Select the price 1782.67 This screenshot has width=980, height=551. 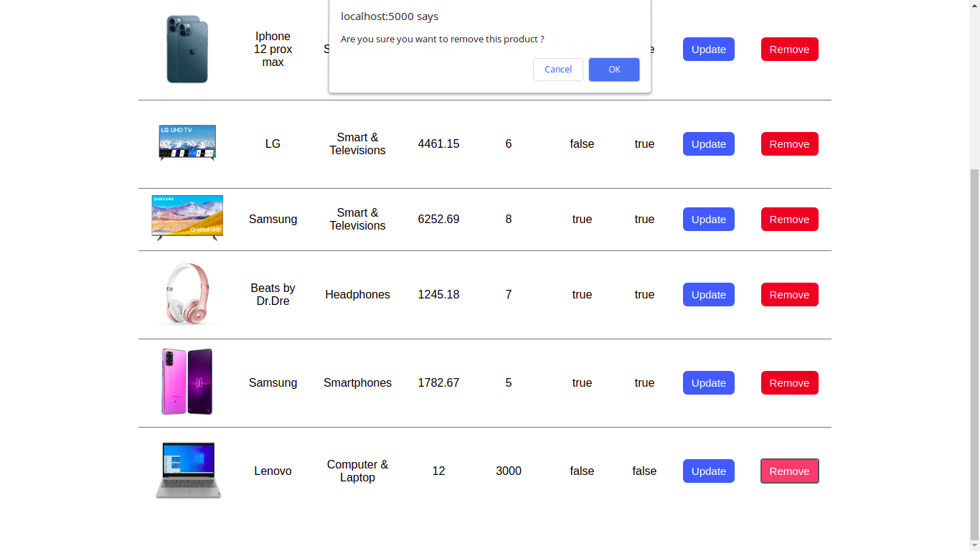point(438,383)
